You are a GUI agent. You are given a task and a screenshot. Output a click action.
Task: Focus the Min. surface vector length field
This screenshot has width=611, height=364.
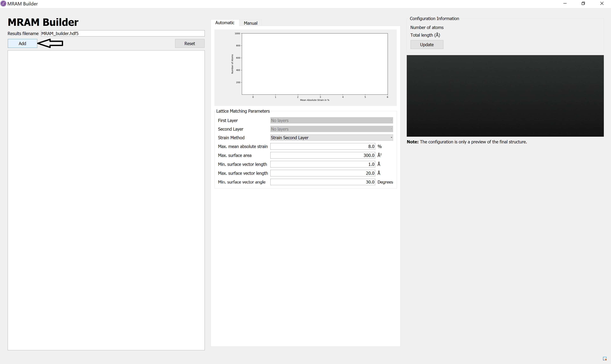(322, 164)
